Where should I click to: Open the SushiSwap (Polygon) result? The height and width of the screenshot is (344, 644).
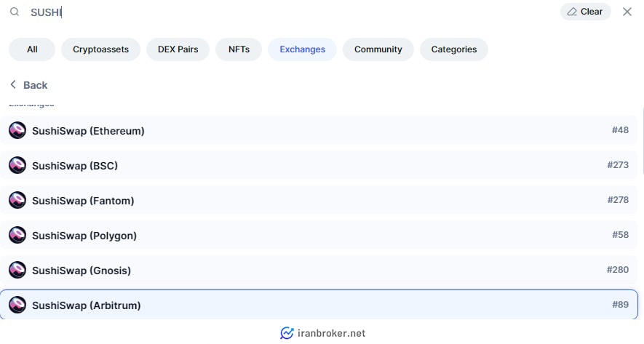click(x=319, y=235)
